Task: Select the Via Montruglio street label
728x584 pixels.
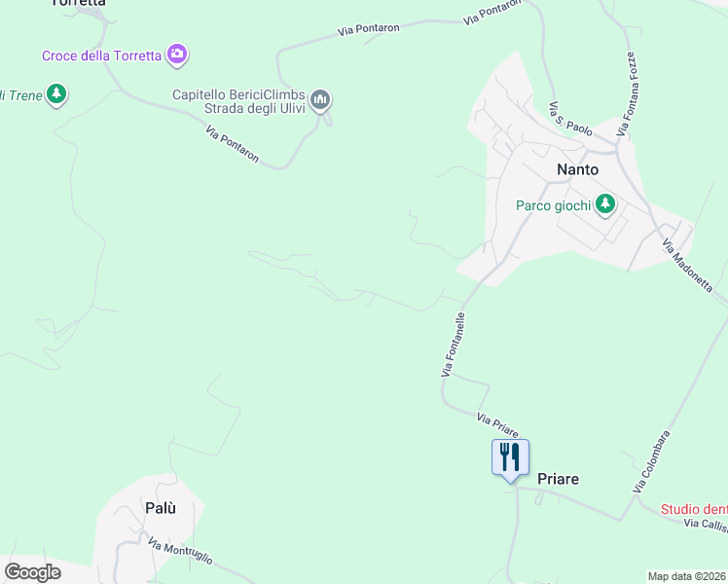Action: pyautogui.click(x=180, y=551)
